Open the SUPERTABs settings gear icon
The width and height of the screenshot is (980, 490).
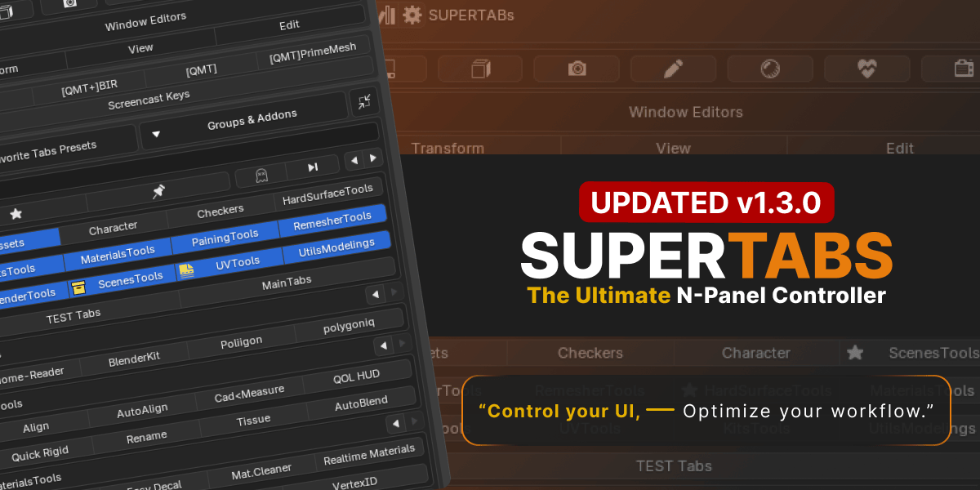[x=412, y=16]
